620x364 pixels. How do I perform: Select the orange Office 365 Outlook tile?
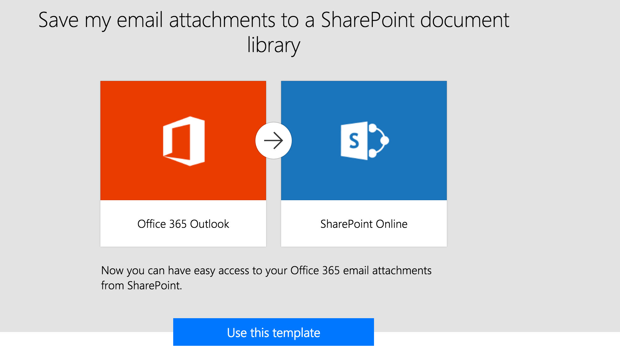pos(183,141)
